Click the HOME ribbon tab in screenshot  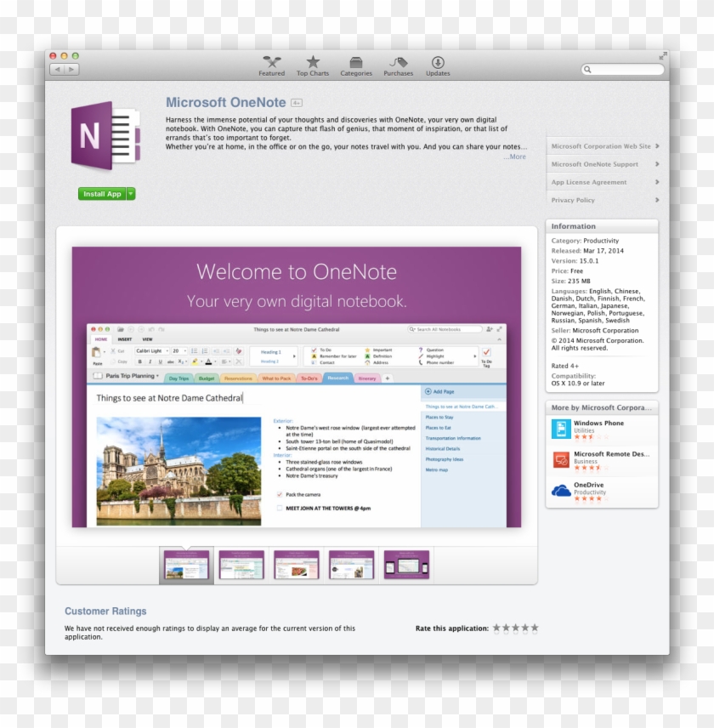tap(100, 339)
